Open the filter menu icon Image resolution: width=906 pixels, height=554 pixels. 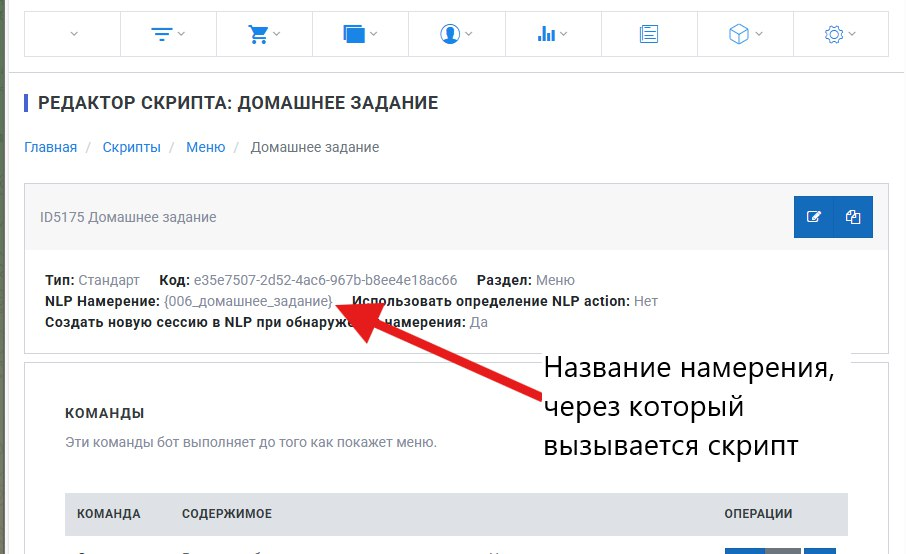click(161, 34)
